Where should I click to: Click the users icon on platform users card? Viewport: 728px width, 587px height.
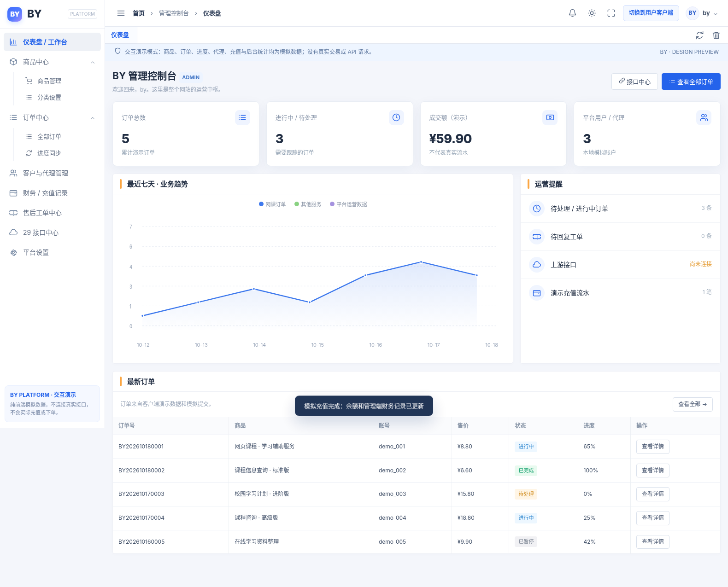(704, 117)
